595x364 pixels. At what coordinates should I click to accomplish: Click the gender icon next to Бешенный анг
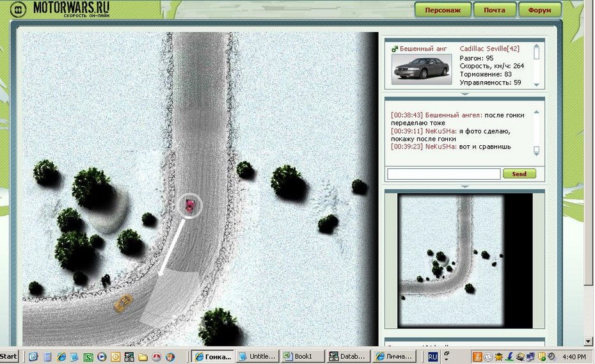pos(395,49)
